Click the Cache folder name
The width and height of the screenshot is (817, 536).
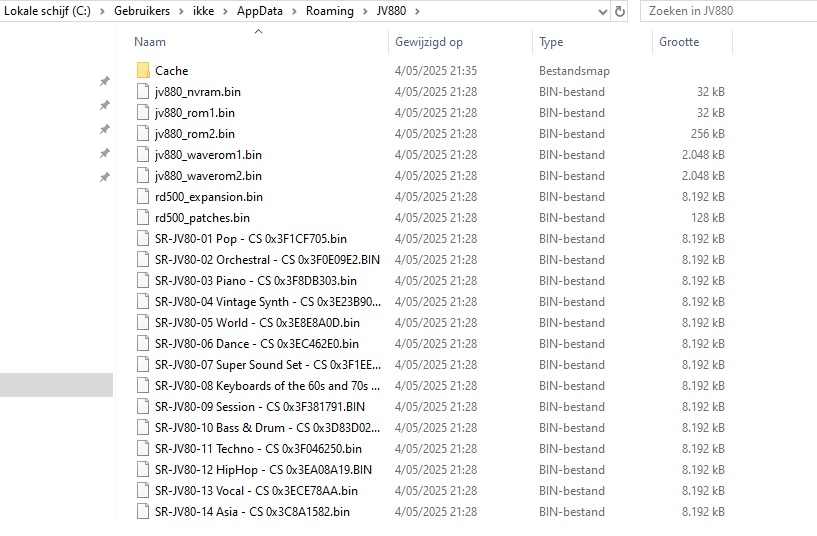(171, 70)
